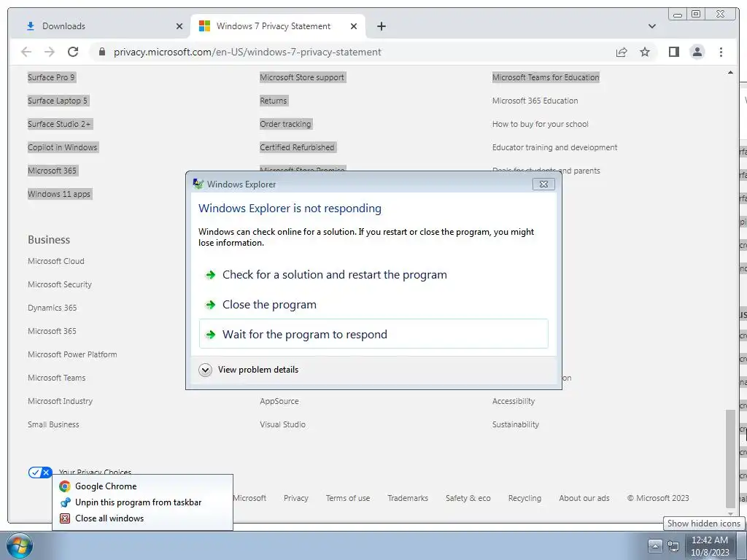The width and height of the screenshot is (747, 560).
Task: Open Copilot in Windows link
Action: (63, 147)
